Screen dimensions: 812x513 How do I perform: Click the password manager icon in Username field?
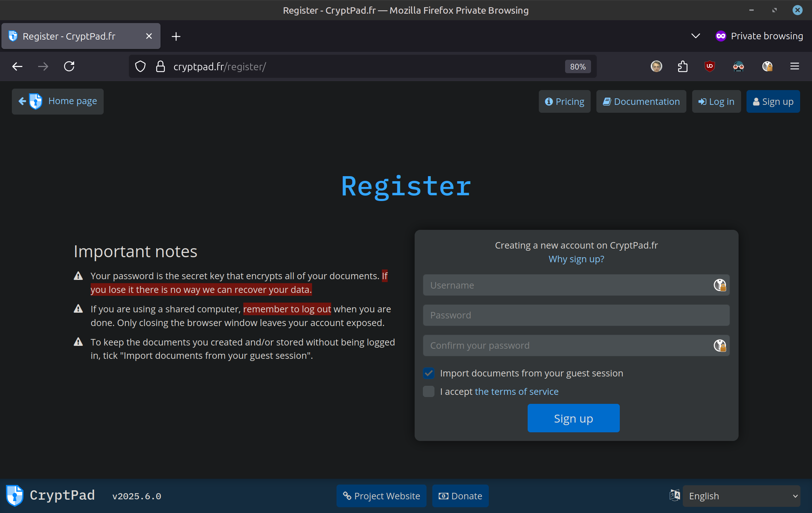click(x=720, y=285)
